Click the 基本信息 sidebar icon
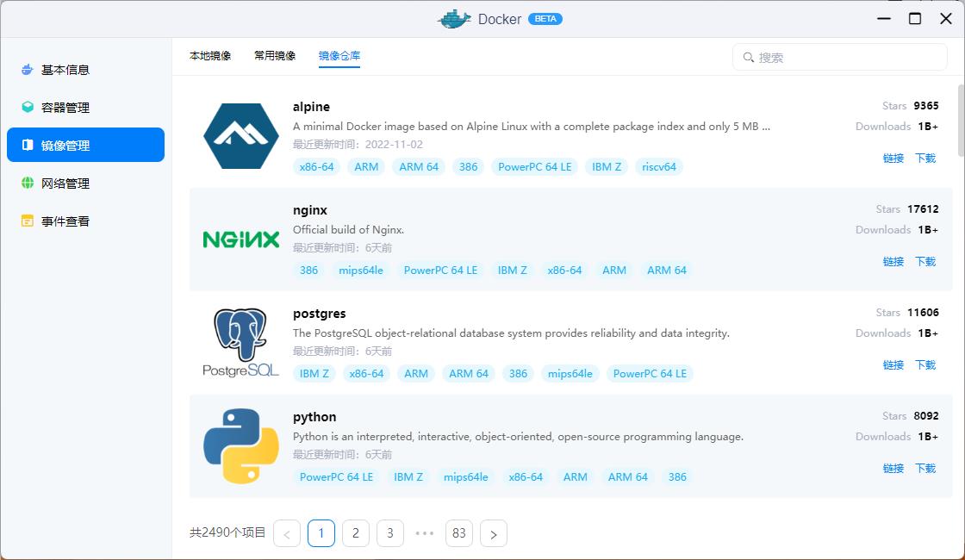The image size is (965, 560). (x=28, y=70)
